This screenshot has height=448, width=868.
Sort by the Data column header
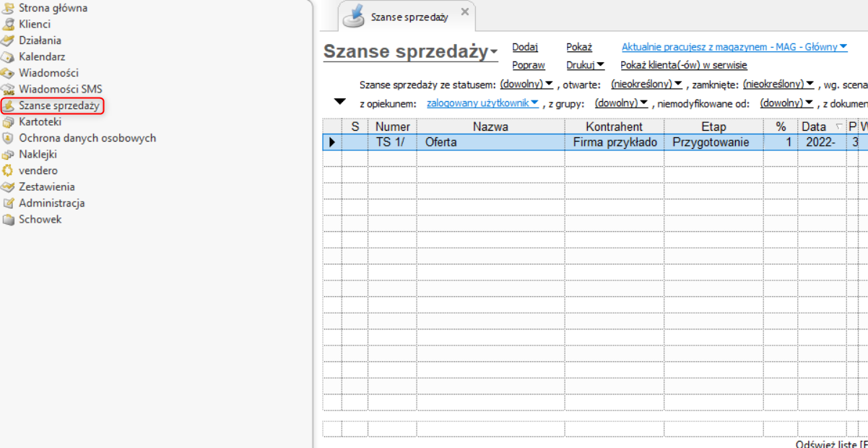[x=814, y=126]
